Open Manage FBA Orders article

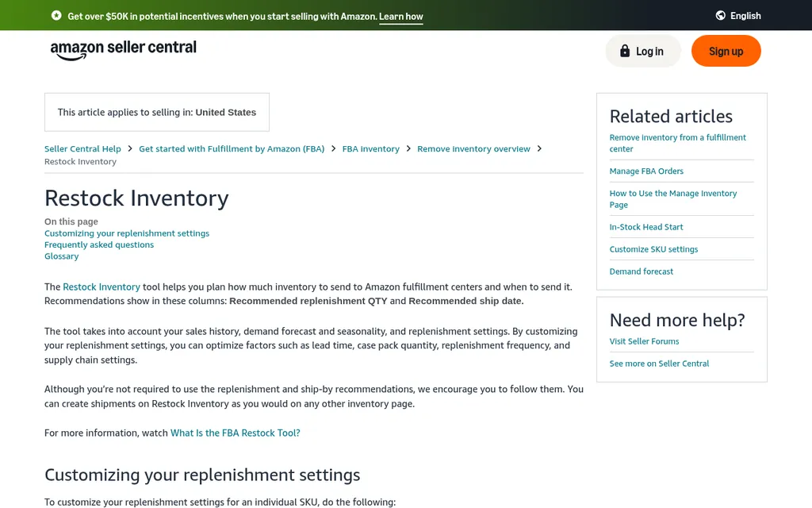pyautogui.click(x=646, y=171)
